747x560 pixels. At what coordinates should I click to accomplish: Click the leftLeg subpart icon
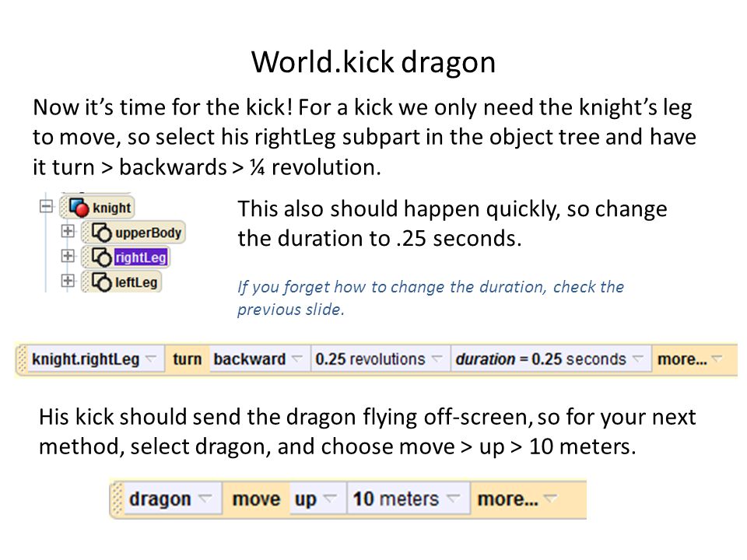[101, 282]
